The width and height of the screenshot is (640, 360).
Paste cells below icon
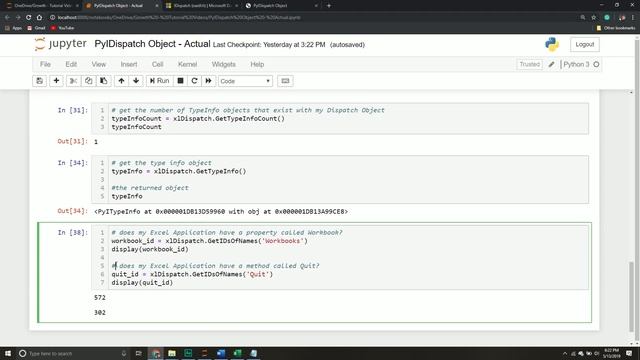pyautogui.click(x=104, y=81)
